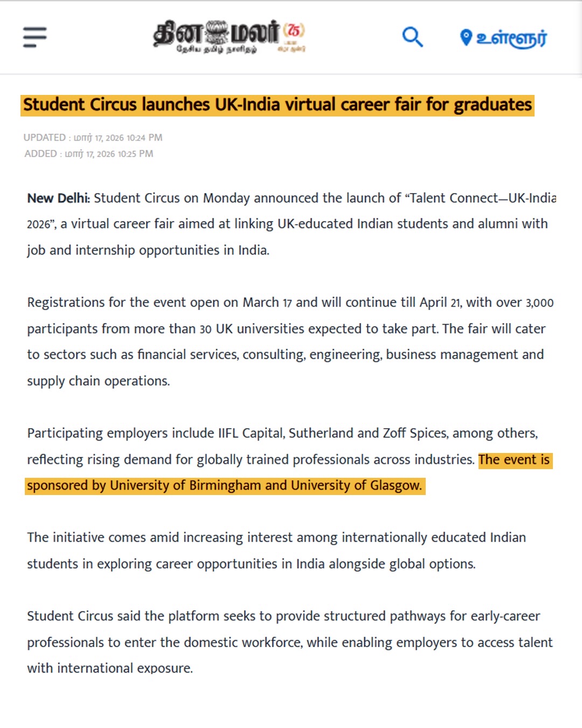Click the 75th anniversary emblem
Viewport: 582px width, 728px height.
pyautogui.click(x=295, y=32)
